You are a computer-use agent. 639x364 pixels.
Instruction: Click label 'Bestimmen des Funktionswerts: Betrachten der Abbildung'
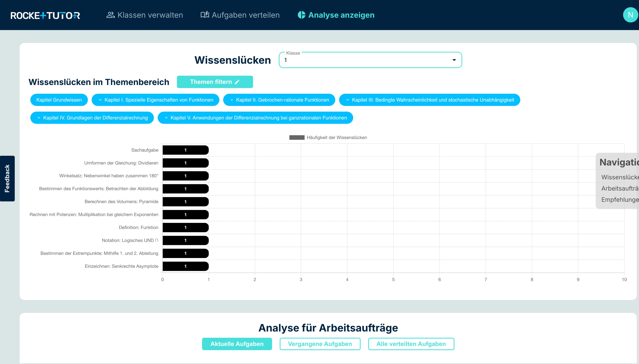click(98, 189)
